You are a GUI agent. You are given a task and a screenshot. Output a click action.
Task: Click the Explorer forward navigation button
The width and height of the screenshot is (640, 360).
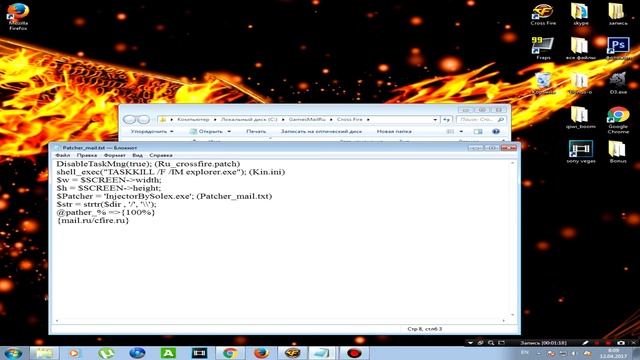143,120
